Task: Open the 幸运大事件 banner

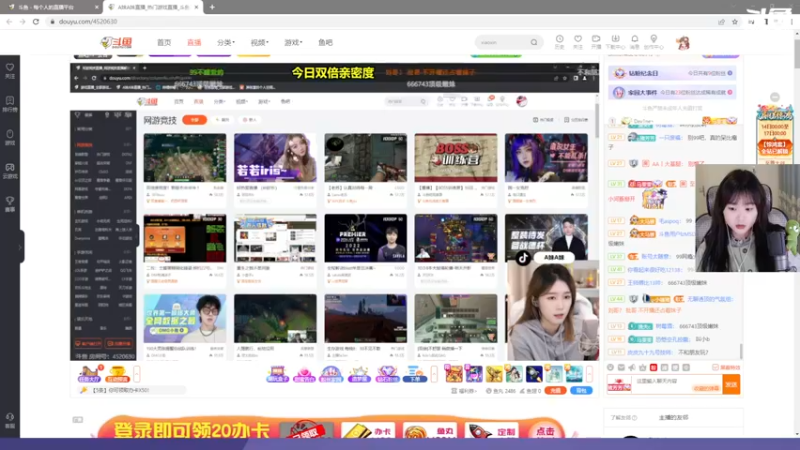Action: coord(672,92)
